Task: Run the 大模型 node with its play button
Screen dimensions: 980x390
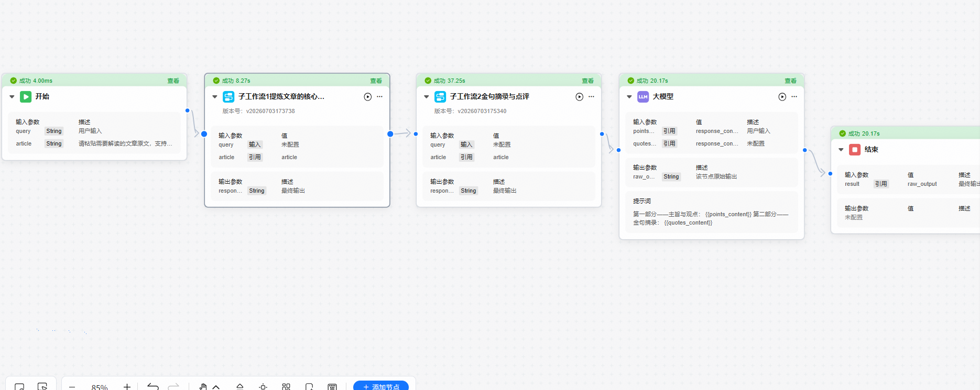Action: pyautogui.click(x=782, y=97)
